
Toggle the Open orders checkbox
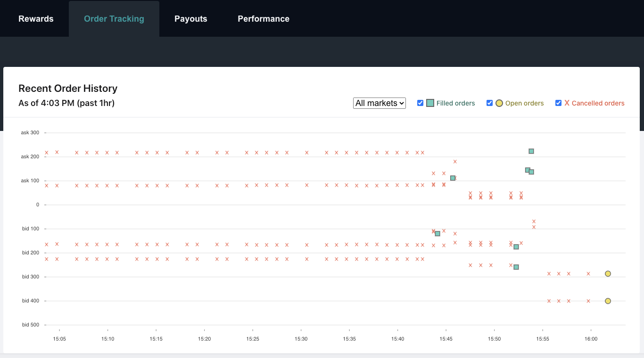click(489, 103)
